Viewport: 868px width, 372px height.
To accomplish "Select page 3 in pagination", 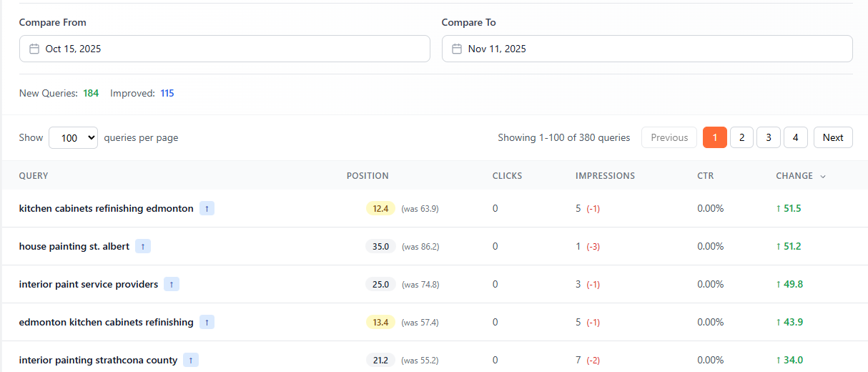I will 769,137.
